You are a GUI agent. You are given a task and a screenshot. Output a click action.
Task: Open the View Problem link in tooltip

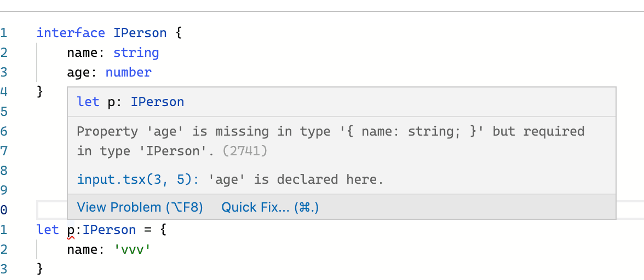point(140,207)
